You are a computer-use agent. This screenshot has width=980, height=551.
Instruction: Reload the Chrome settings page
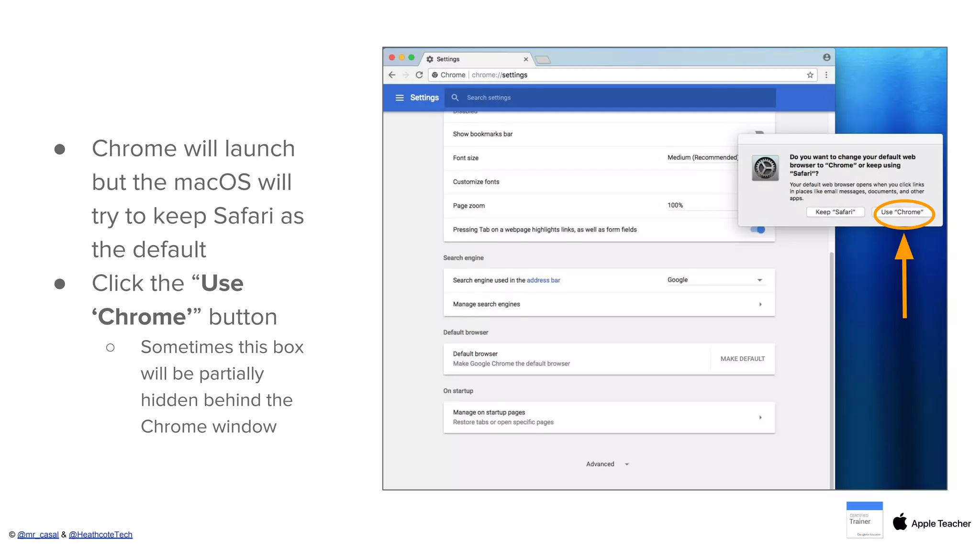[x=419, y=75]
